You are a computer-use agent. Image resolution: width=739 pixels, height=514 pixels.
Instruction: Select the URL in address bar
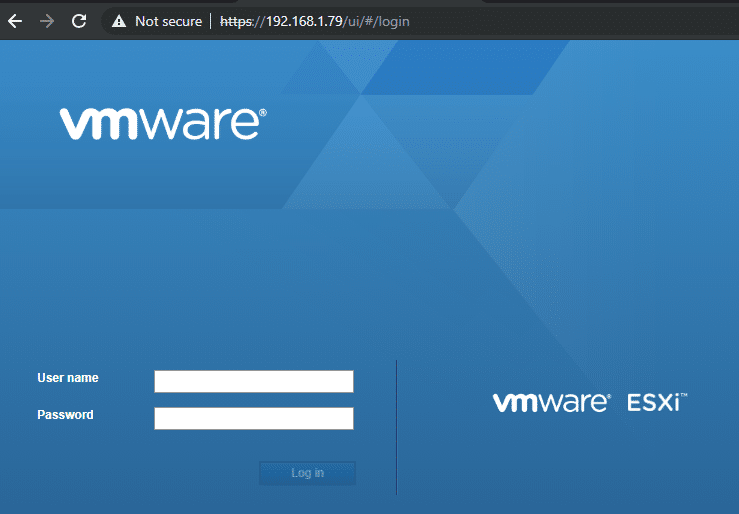click(x=315, y=21)
